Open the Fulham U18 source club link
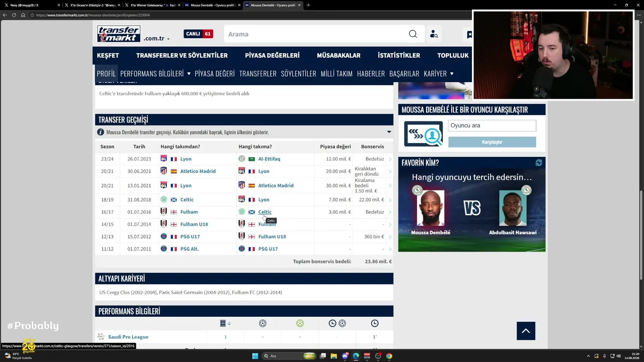Image resolution: width=644 pixels, height=362 pixels. (x=194, y=224)
